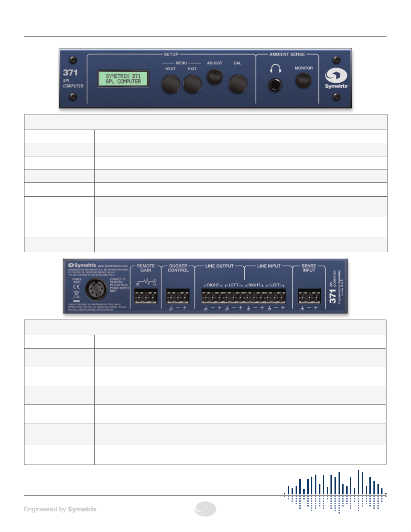Click the headphone jack socket
The width and height of the screenshot is (411, 532).
point(275,85)
